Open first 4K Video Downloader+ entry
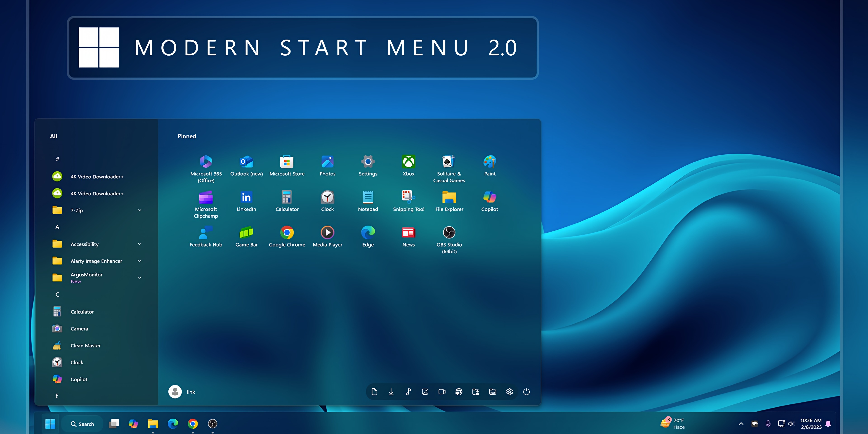868x434 pixels. pos(97,177)
